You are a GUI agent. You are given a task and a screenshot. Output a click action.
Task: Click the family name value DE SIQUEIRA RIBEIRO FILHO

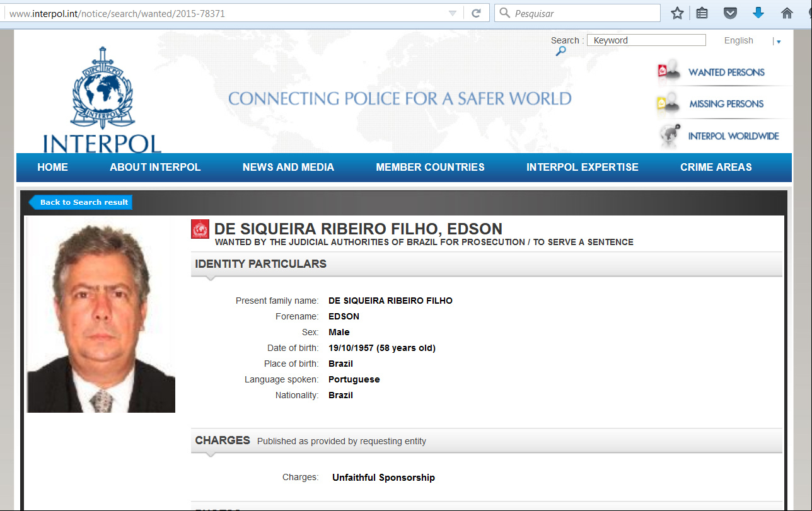pos(390,301)
